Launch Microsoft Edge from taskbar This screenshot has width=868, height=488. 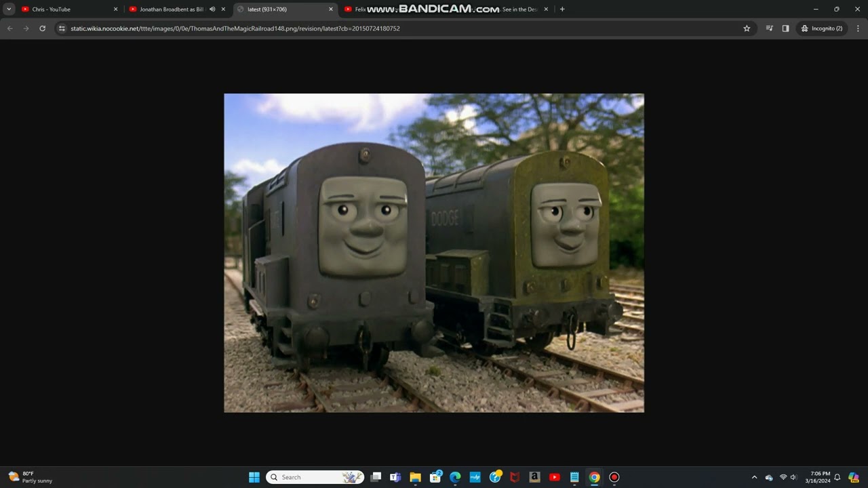(x=455, y=477)
